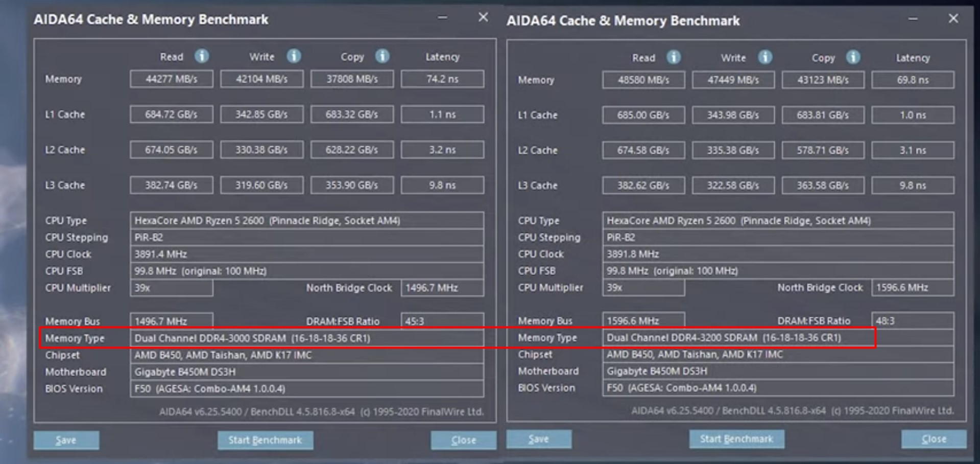Save results in the right window
Image resolution: width=980 pixels, height=464 pixels.
coord(539,439)
